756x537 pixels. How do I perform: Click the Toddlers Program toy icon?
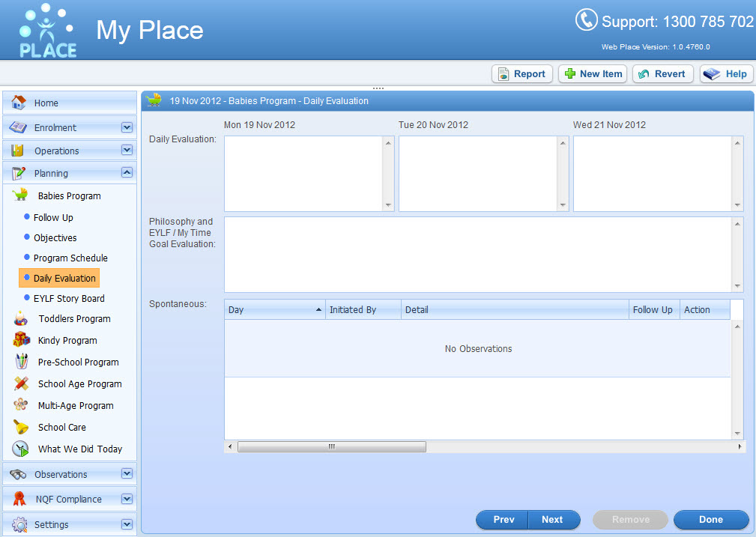[21, 319]
